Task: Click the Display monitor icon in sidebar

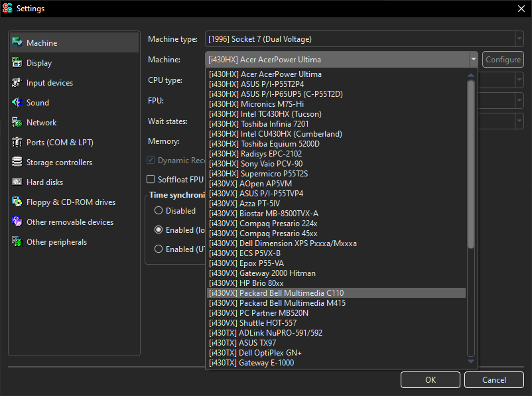Action: click(17, 62)
